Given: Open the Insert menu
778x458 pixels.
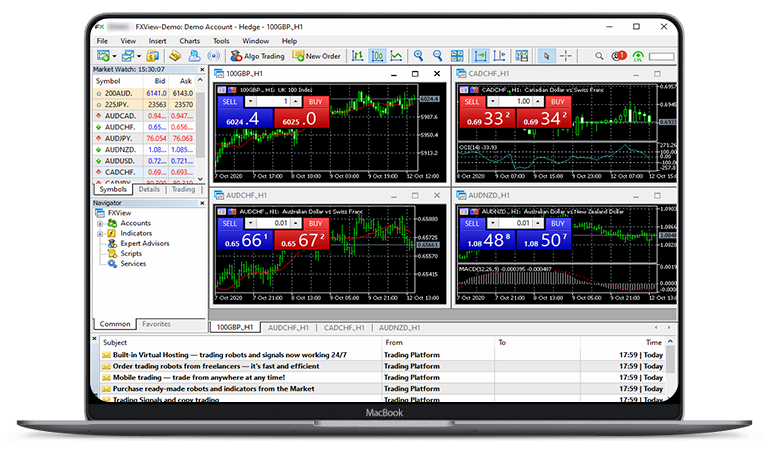Looking at the screenshot, I should point(157,41).
